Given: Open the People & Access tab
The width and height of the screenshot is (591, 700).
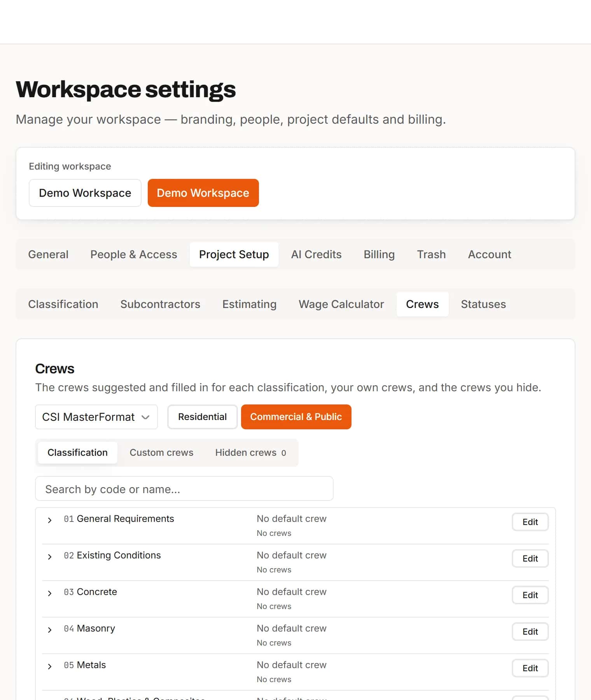Looking at the screenshot, I should [x=134, y=254].
